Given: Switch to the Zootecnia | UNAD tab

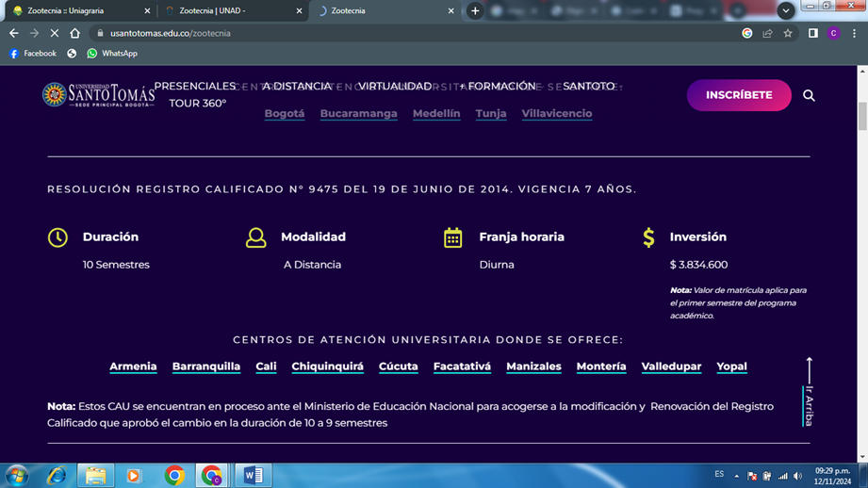Looking at the screenshot, I should [x=231, y=10].
